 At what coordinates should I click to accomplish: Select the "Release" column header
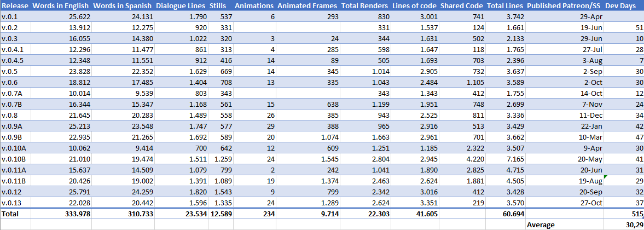pos(15,6)
